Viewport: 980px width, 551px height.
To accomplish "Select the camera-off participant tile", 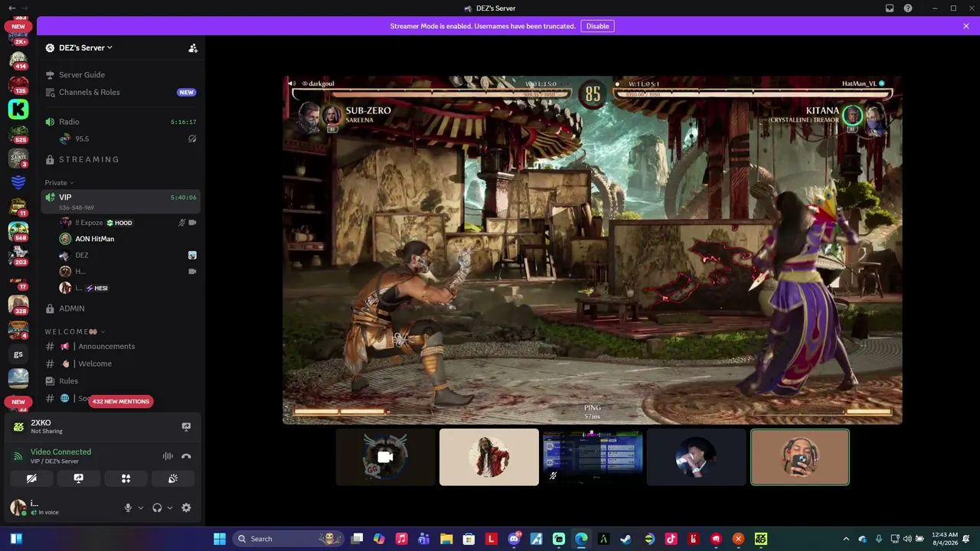I will pyautogui.click(x=386, y=457).
